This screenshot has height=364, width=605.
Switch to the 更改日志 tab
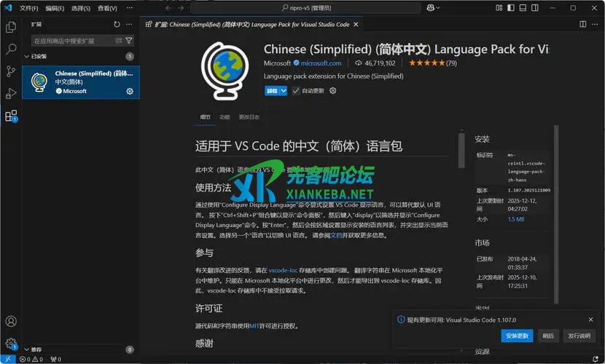[249, 116]
